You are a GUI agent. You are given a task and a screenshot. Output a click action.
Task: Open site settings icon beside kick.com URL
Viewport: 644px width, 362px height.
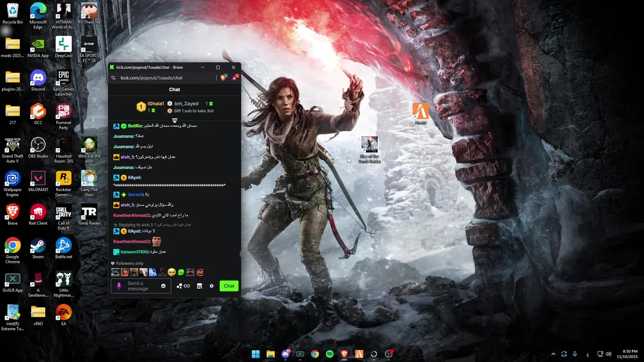113,78
